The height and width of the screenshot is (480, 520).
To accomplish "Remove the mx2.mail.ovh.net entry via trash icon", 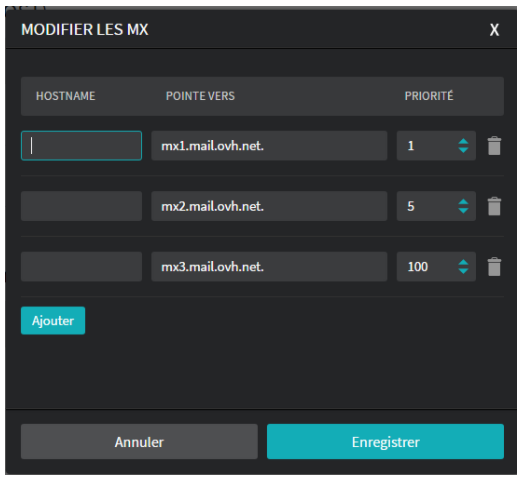I will tap(494, 206).
